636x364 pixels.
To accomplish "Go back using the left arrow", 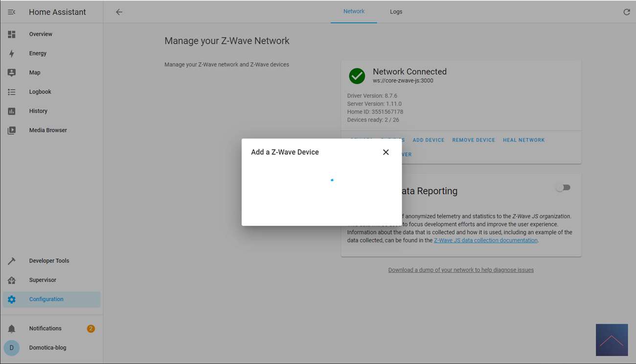I will tap(119, 12).
